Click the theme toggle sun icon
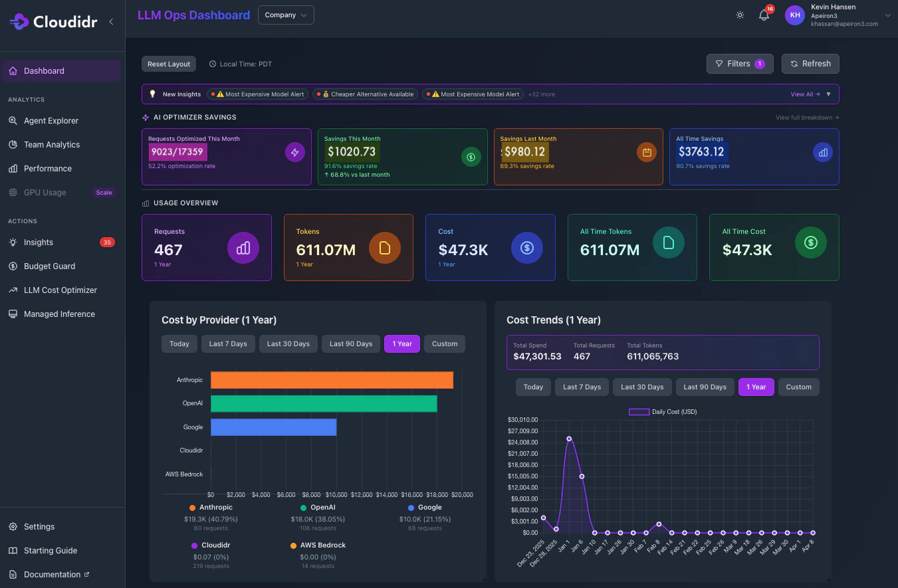This screenshot has height=588, width=898. 740,15
